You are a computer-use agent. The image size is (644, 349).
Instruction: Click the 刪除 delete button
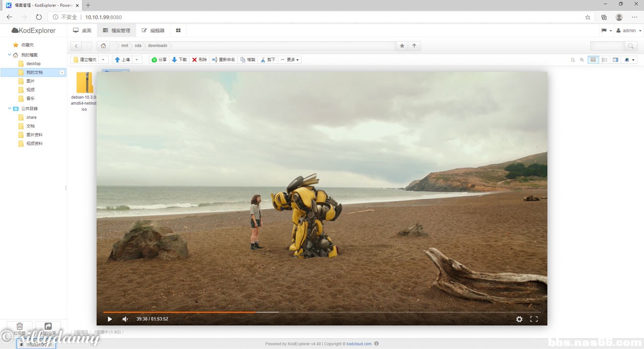click(199, 59)
